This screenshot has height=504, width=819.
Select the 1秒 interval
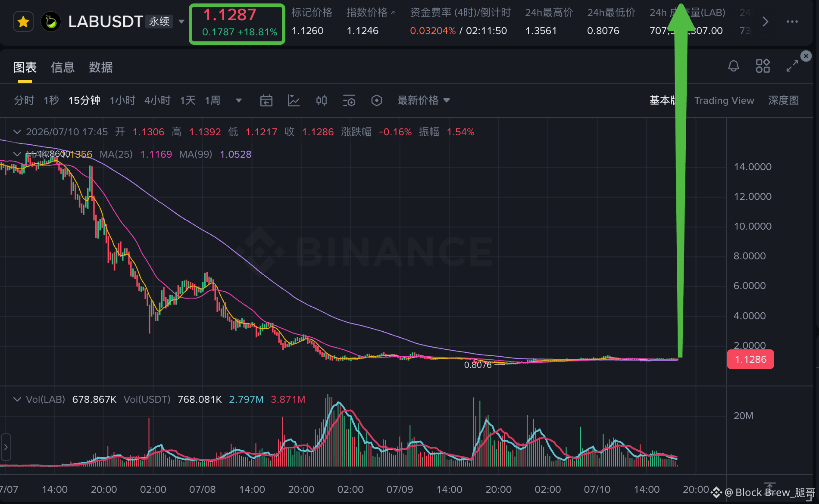(51, 100)
